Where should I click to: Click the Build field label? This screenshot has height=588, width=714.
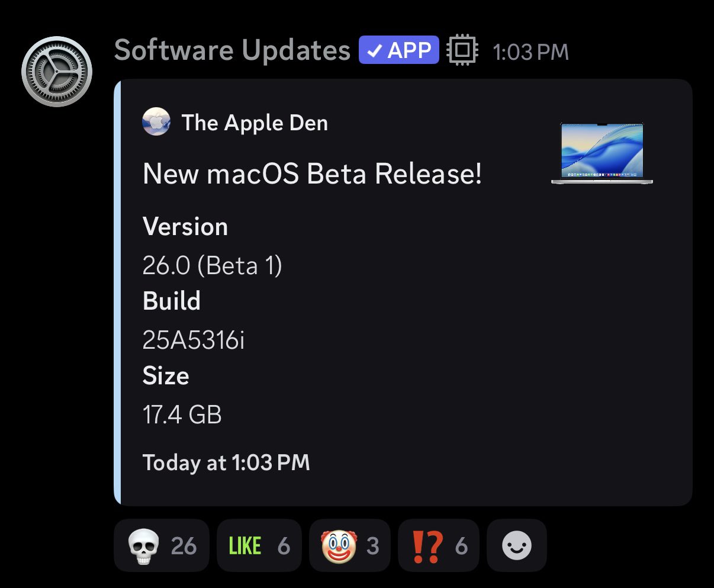click(x=172, y=301)
